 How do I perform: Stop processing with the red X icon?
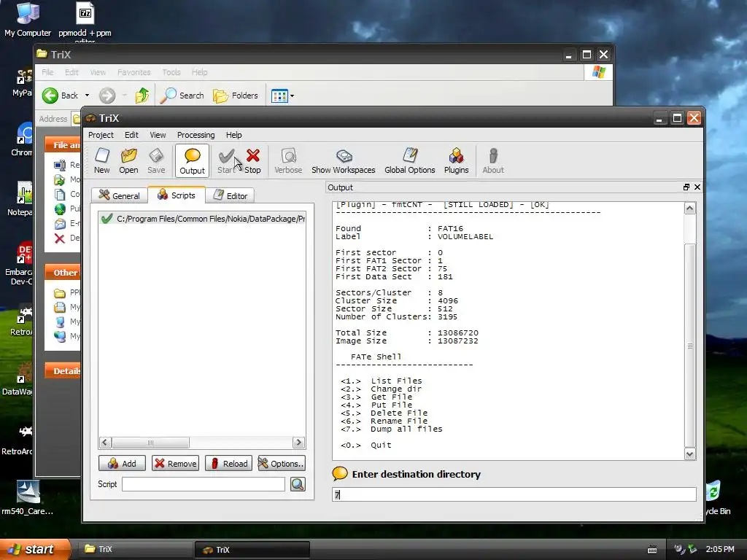[x=252, y=161]
